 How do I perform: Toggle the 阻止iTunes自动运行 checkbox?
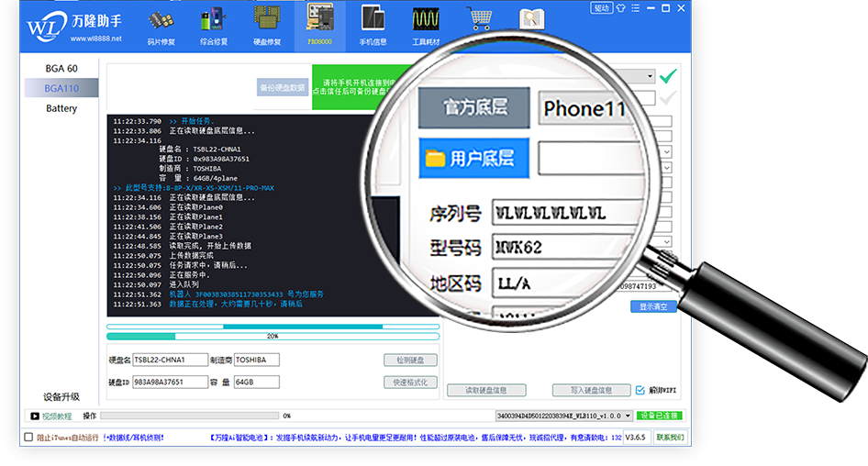tap(28, 438)
